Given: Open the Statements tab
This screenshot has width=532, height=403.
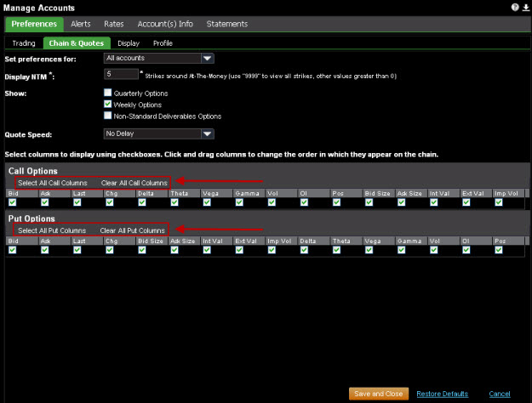Looking at the screenshot, I should click(x=227, y=24).
